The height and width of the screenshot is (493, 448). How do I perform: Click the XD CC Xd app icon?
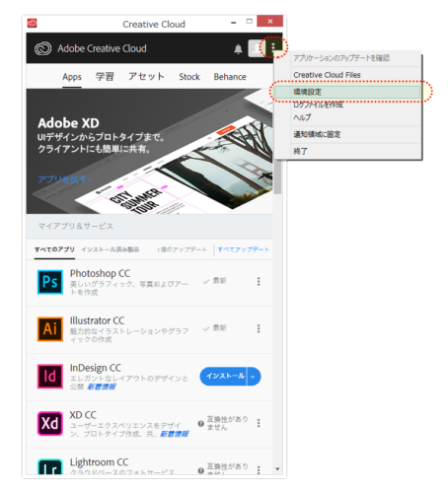tap(50, 423)
